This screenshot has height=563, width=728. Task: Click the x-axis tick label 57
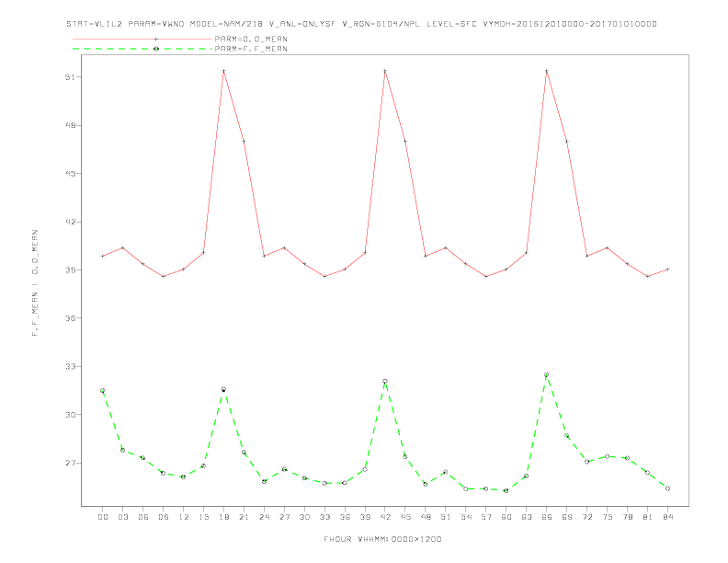[486, 517]
